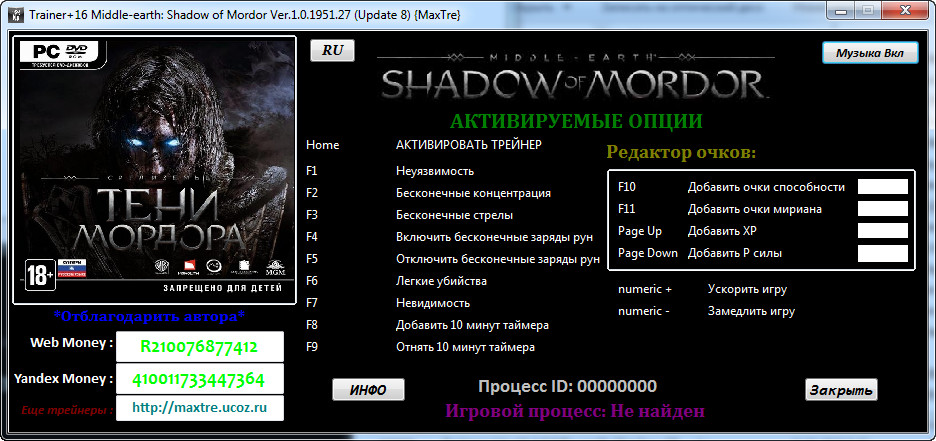Viewport: 936px width, 441px height.
Task: Toggle music with Музыка Вкл button
Action: click(872, 53)
